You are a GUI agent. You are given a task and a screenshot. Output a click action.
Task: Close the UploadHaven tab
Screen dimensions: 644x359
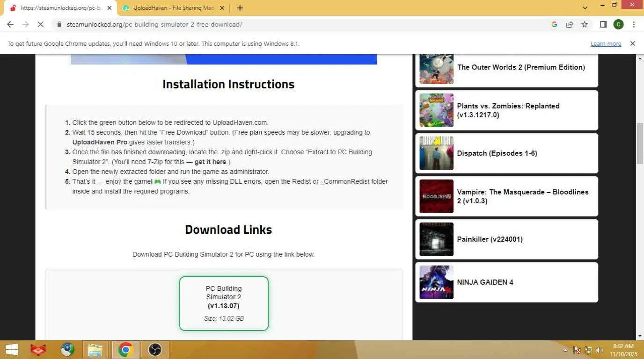(x=222, y=8)
